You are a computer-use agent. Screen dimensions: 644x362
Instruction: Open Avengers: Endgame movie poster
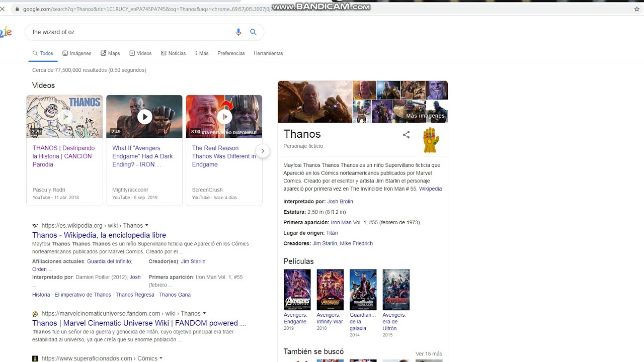(x=297, y=290)
